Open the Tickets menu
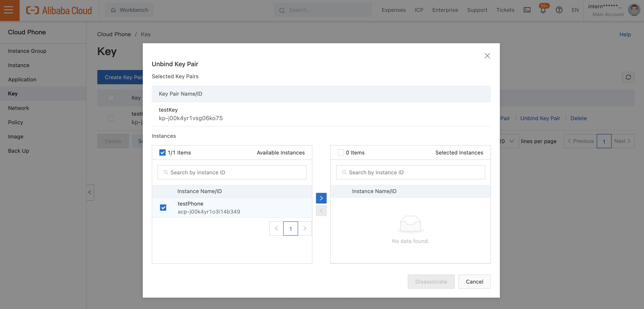 pyautogui.click(x=505, y=10)
